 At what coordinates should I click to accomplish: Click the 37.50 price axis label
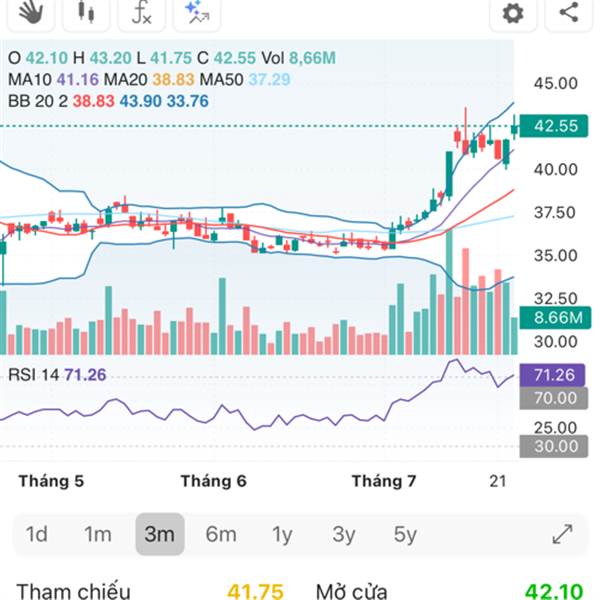[x=554, y=212]
